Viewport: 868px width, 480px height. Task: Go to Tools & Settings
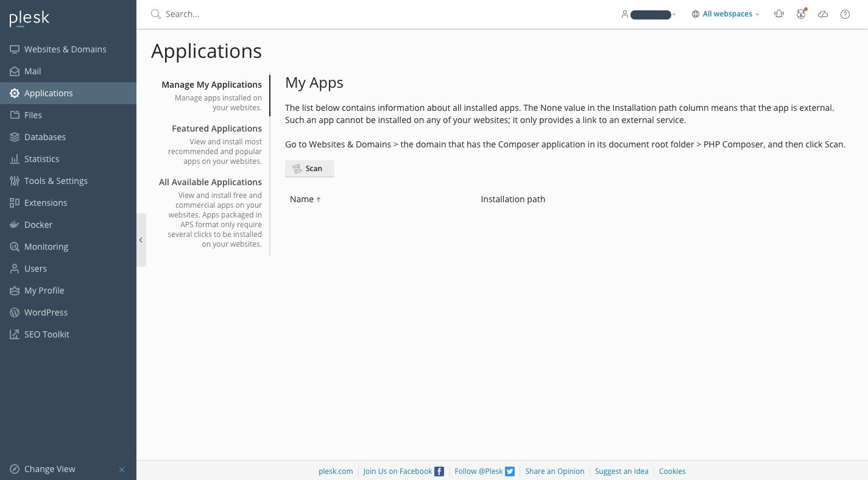[x=55, y=181]
